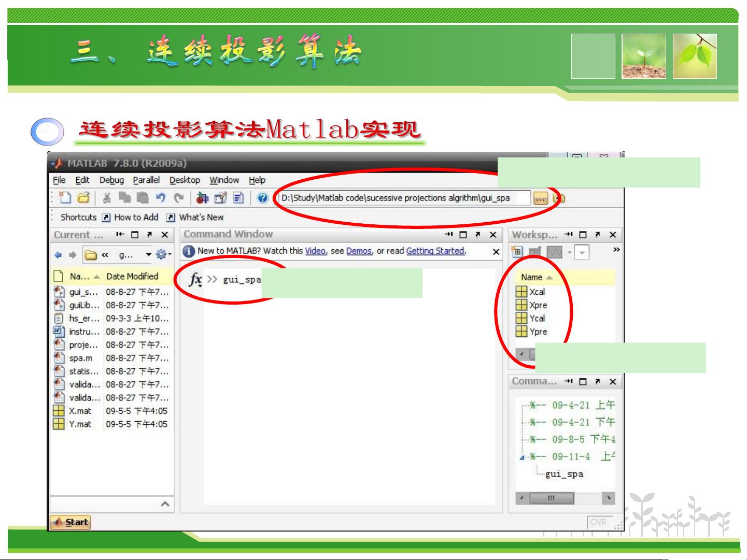Click the blue Help question mark icon
Screen dimensions: 747x560
263,198
